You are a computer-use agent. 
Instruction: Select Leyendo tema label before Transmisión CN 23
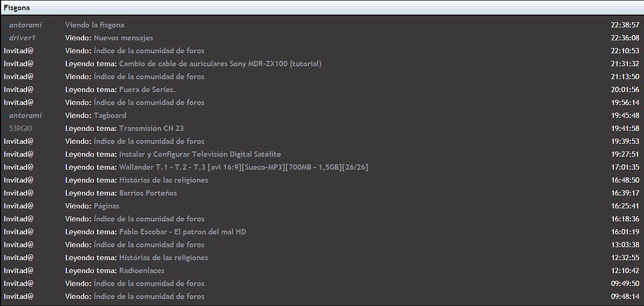91,128
